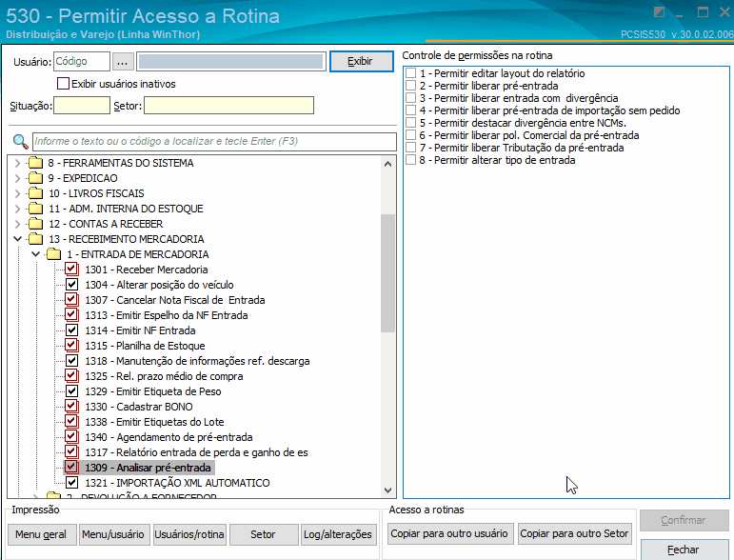Click folder icon of 1 - ENTRADA DE MERCADORIA
734x560 pixels.
[53, 254]
